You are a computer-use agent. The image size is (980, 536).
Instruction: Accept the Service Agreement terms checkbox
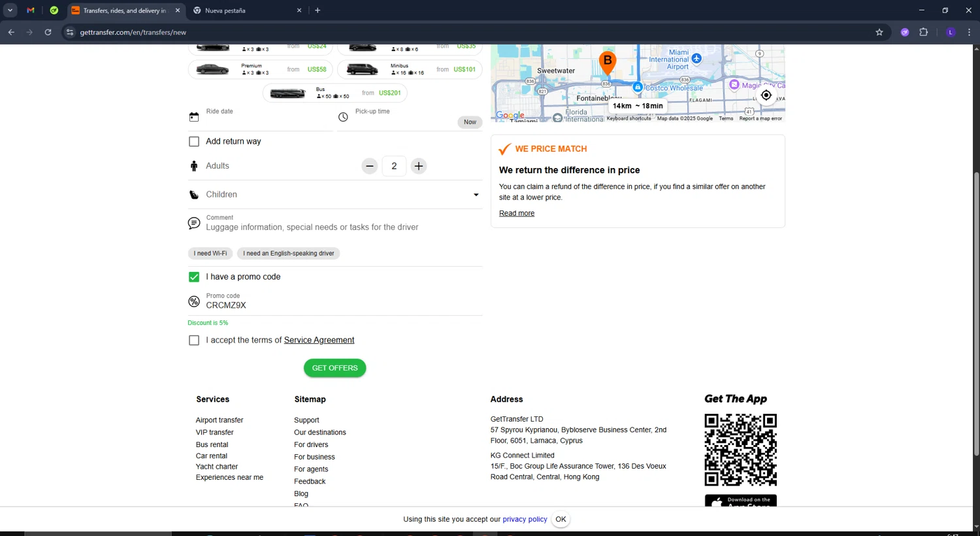pyautogui.click(x=194, y=341)
